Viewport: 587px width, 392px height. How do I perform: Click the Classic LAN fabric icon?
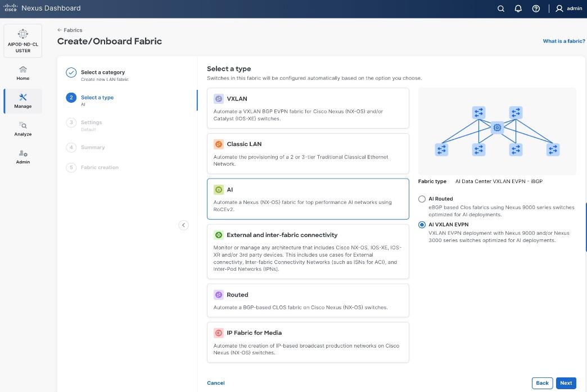click(219, 144)
